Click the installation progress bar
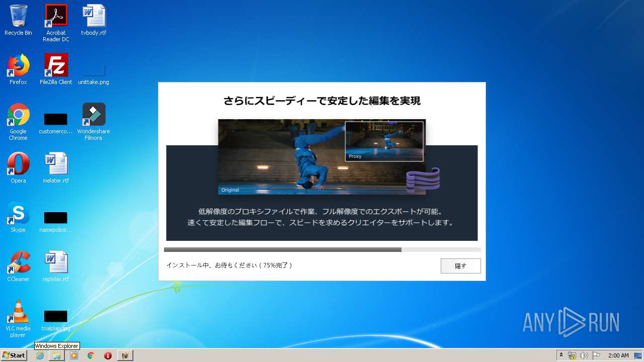This screenshot has height=362, width=644. pyautogui.click(x=322, y=249)
